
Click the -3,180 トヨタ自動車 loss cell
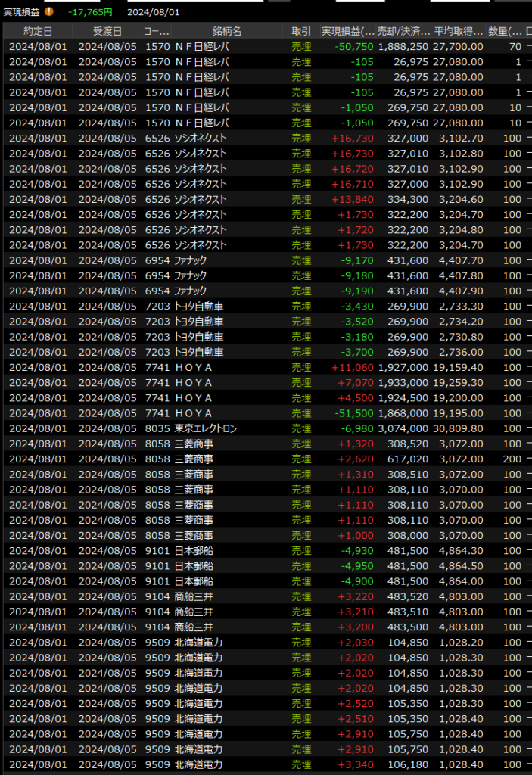coord(357,337)
